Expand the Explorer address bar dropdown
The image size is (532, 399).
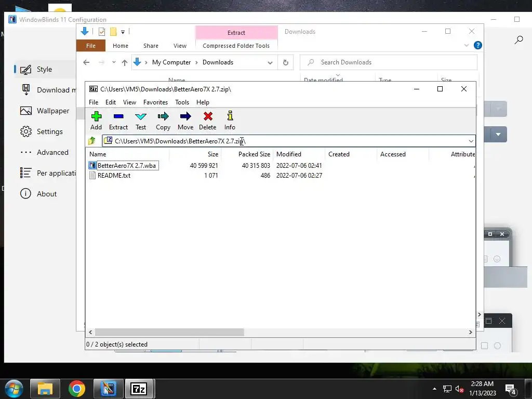tap(270, 62)
